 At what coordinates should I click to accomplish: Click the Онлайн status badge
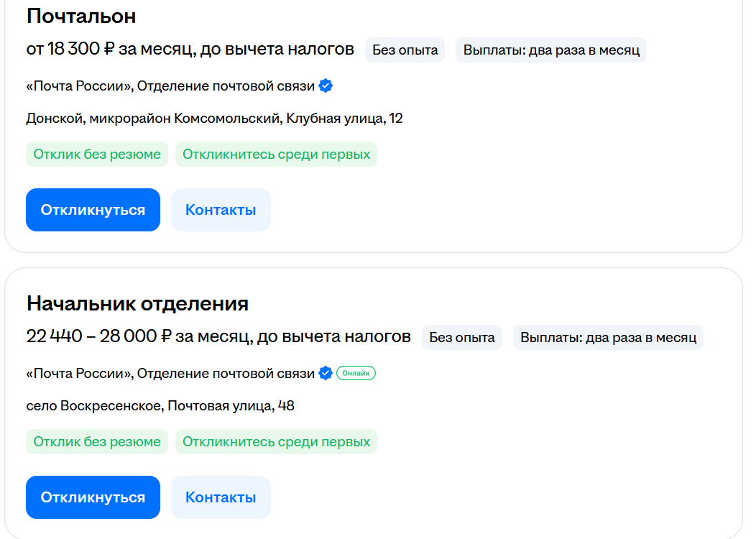click(356, 374)
